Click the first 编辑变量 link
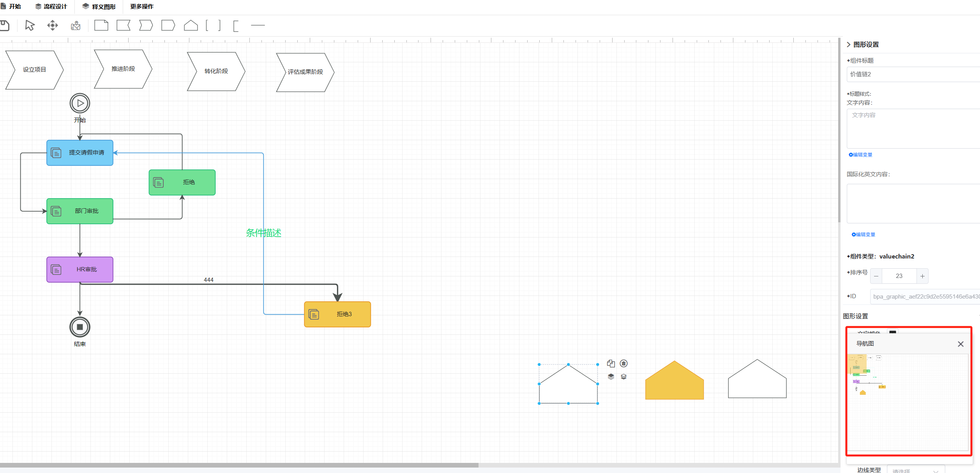Image resolution: width=980 pixels, height=473 pixels. (x=861, y=155)
